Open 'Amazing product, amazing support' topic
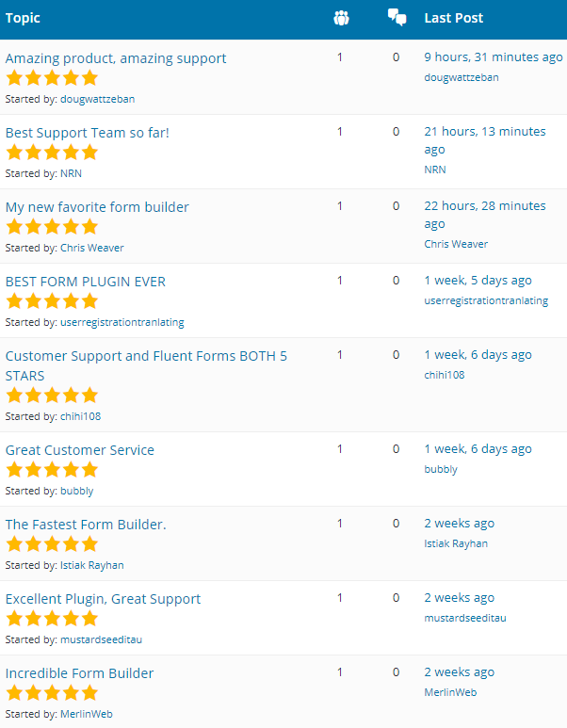 [116, 58]
